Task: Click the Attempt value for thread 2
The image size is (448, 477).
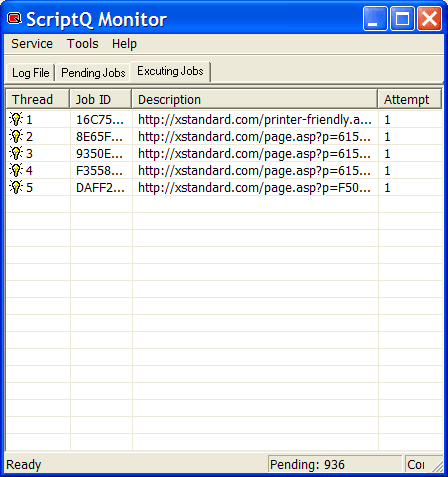Action: (387, 137)
